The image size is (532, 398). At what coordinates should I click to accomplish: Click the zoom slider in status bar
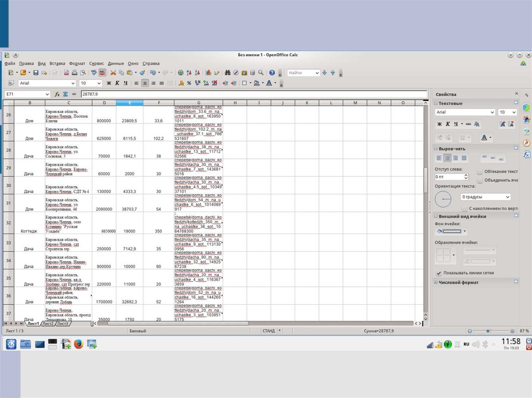click(487, 331)
